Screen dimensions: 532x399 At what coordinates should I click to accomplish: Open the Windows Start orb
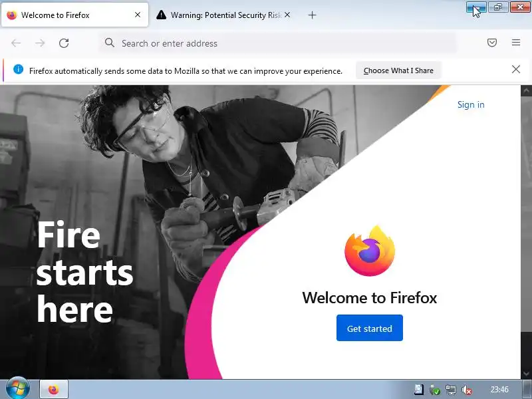click(x=18, y=389)
